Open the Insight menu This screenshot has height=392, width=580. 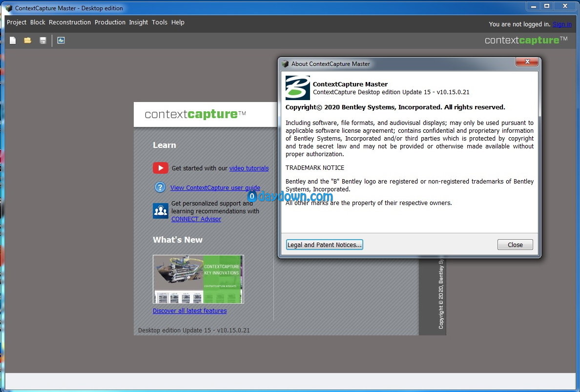(138, 22)
